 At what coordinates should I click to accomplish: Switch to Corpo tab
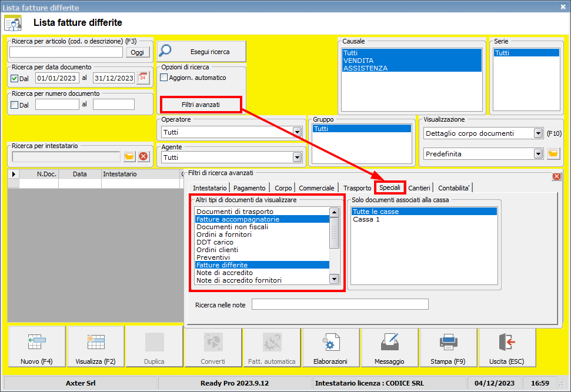click(x=283, y=188)
